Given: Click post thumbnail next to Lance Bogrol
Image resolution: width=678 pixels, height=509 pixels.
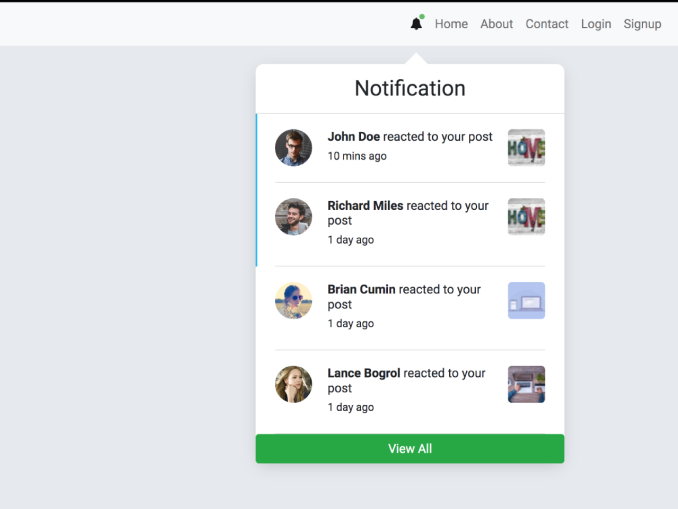Looking at the screenshot, I should pos(526,384).
